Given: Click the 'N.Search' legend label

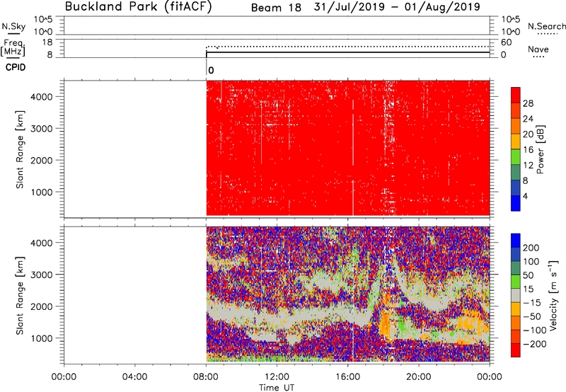Looking at the screenshot, I should point(546,26).
